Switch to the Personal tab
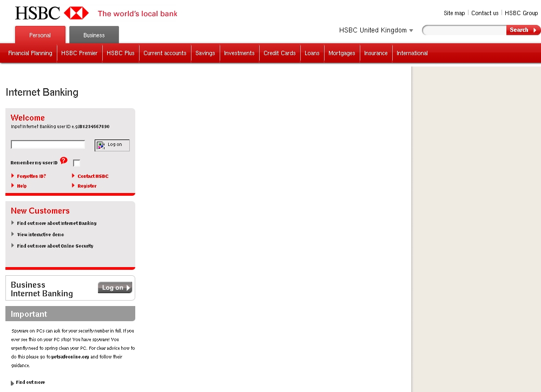541x392 pixels. (x=40, y=35)
